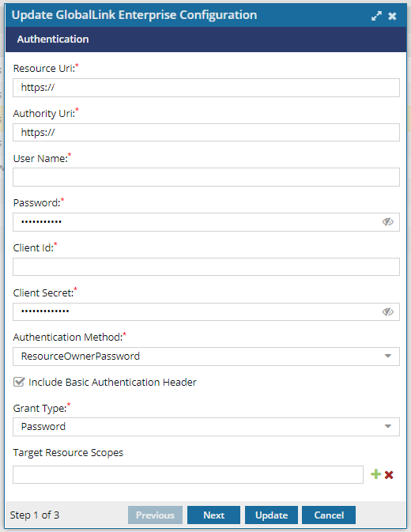The image size is (411, 532).
Task: Click into the User Name field
Action: [x=206, y=177]
